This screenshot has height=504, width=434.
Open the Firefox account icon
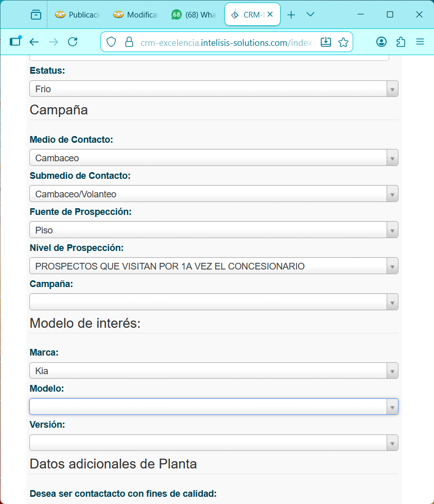pos(381,42)
